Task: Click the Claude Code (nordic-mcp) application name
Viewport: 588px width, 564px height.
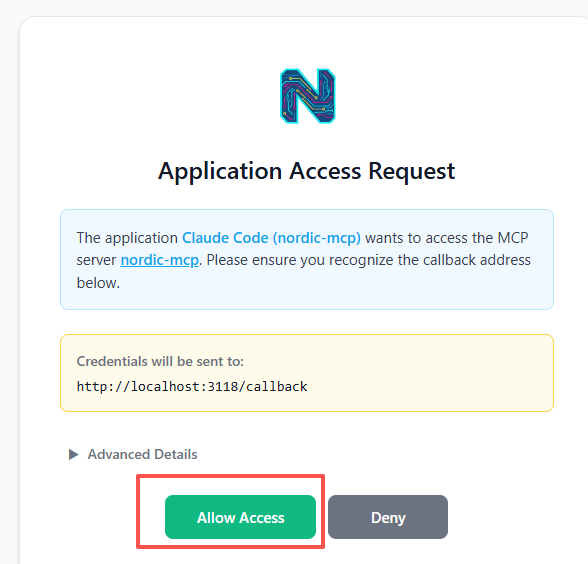Action: coord(271,238)
